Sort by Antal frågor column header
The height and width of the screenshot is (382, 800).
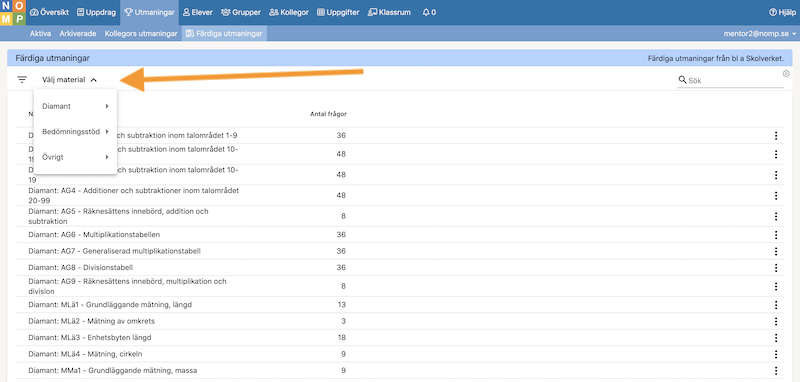[328, 114]
